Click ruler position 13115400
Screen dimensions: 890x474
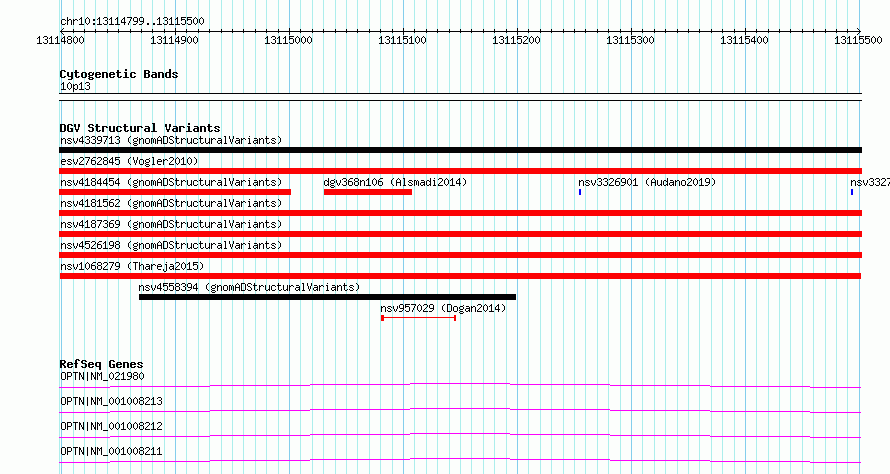click(x=745, y=40)
